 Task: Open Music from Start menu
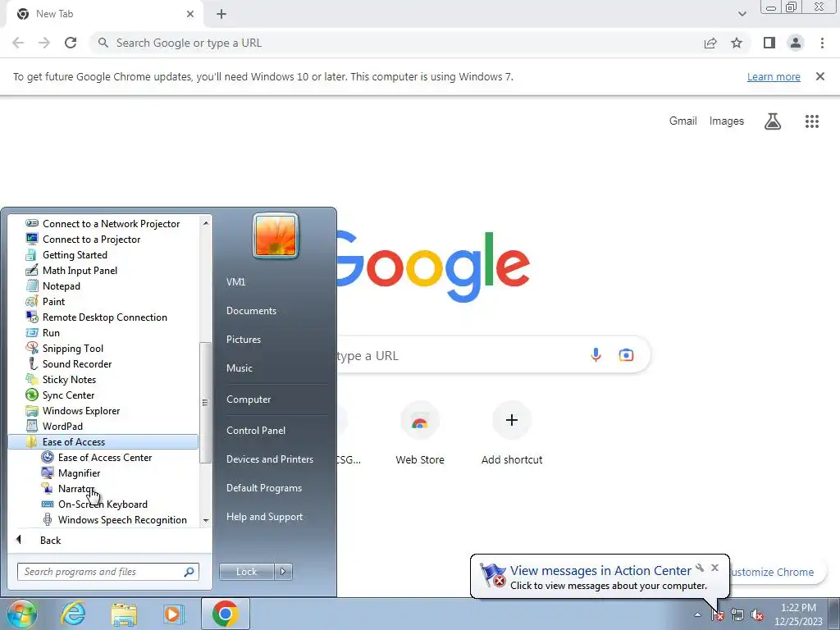point(239,368)
